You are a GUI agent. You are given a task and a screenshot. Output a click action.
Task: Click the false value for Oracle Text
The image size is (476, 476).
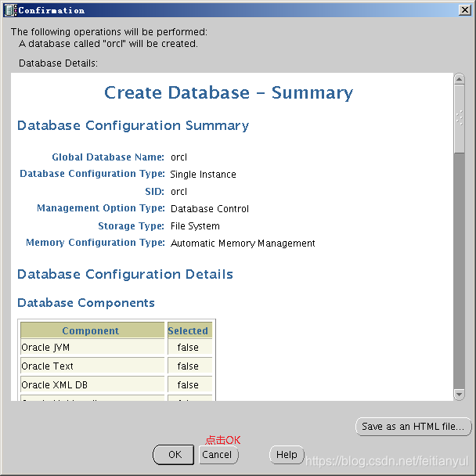click(189, 366)
